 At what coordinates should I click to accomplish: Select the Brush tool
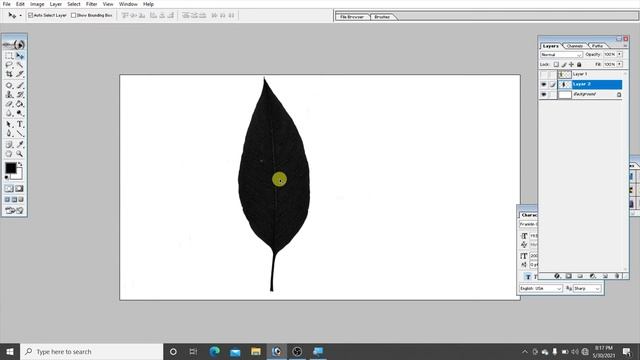click(20, 86)
